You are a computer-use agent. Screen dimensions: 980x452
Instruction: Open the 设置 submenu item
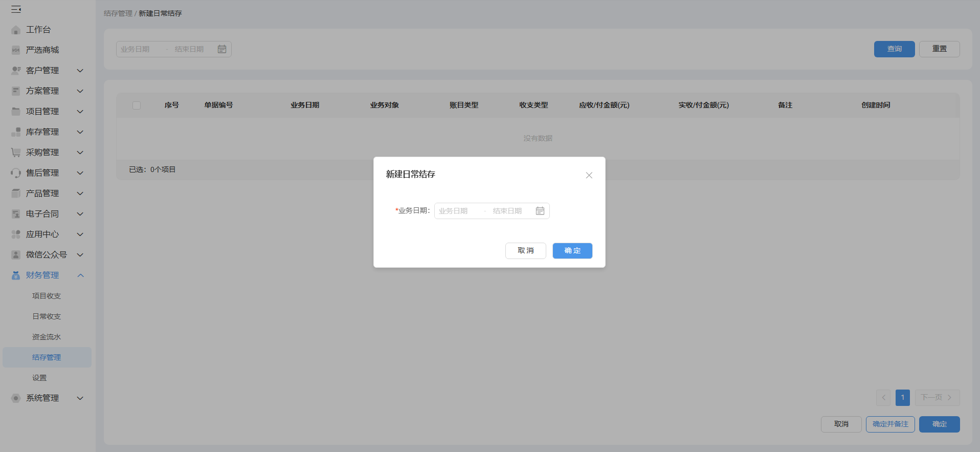[39, 378]
